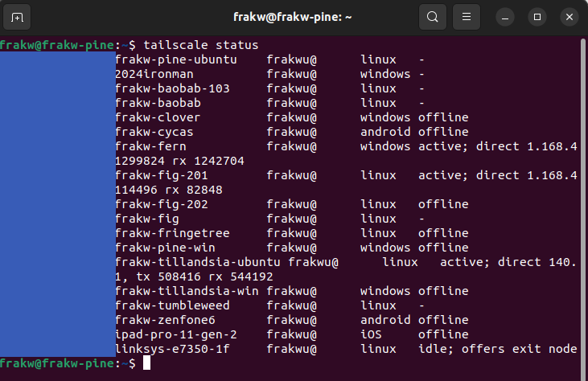Image resolution: width=588 pixels, height=381 pixels.
Task: Click 'offline' in the frakw-fig-202 row
Action: (x=443, y=204)
